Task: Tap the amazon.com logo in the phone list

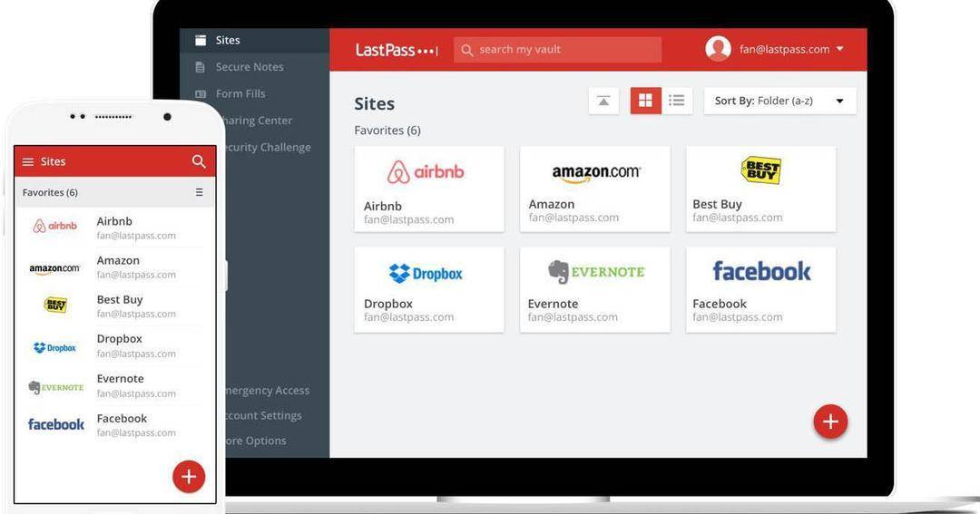Action: coord(55,268)
